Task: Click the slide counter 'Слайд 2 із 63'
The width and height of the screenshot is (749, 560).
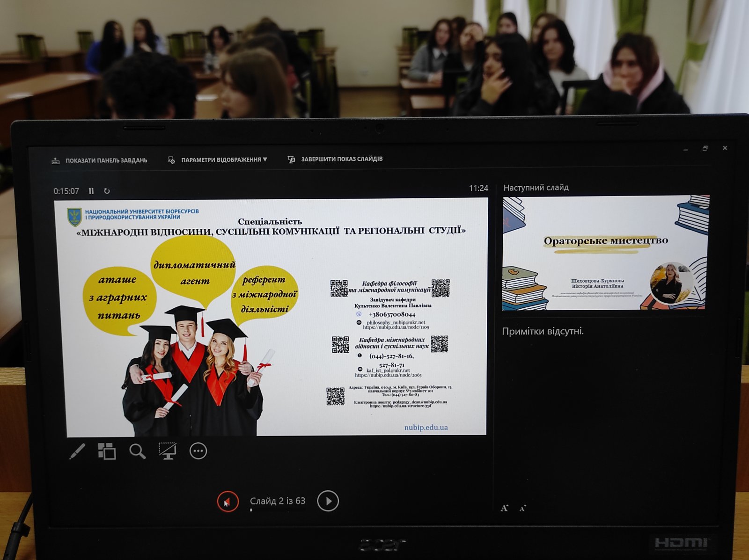Action: pos(278,501)
